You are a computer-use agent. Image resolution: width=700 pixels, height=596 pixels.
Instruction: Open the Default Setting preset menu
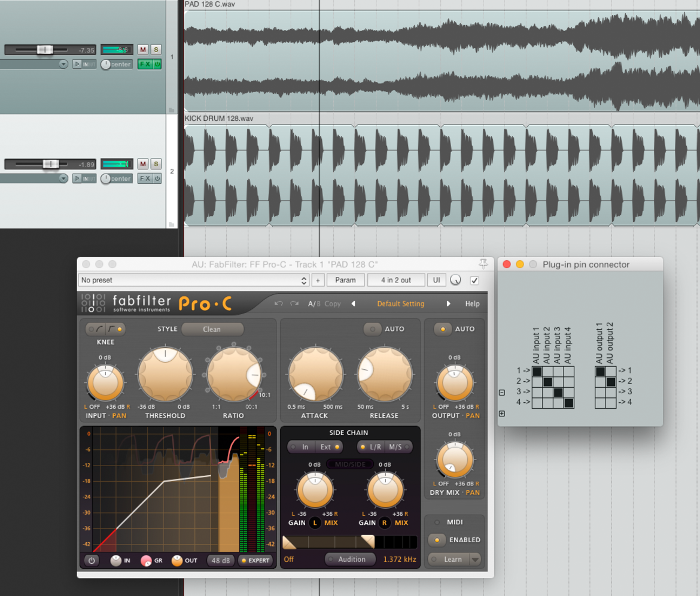(x=401, y=303)
